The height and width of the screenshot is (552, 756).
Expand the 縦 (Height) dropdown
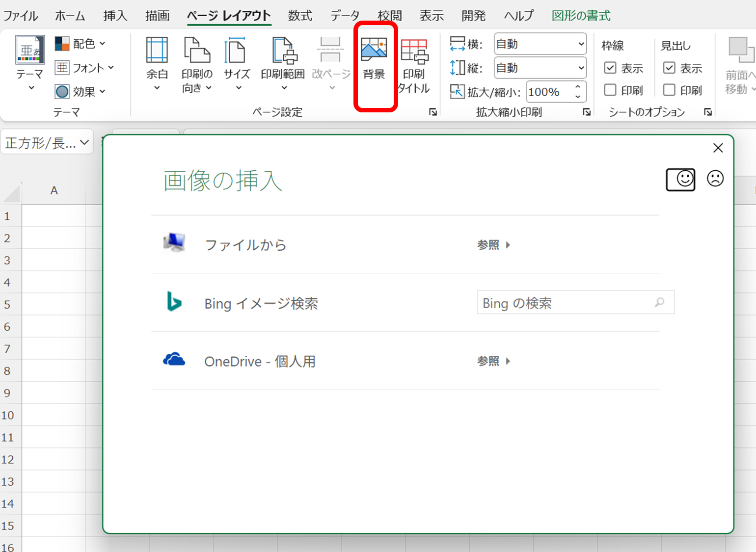(x=540, y=68)
